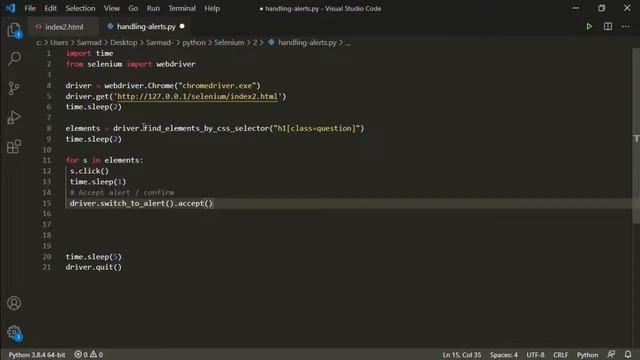Run Python file with play icon
This screenshot has width=640, height=360.
[x=589, y=27]
